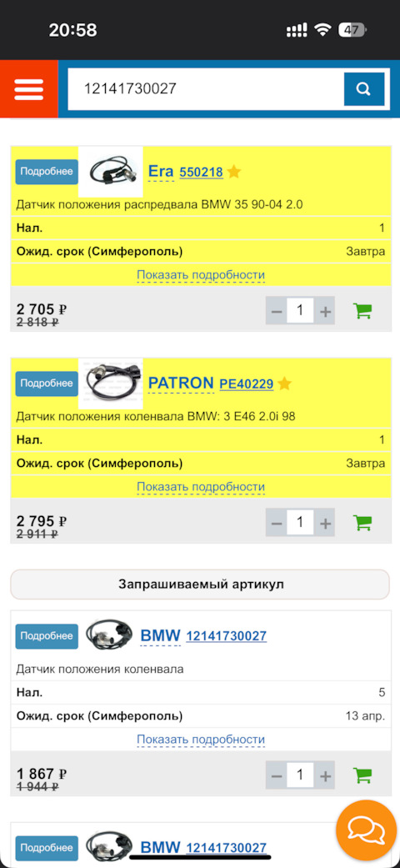This screenshot has height=868, width=400.
Task: Increase quantity for Era 550218 item
Action: coord(325,311)
